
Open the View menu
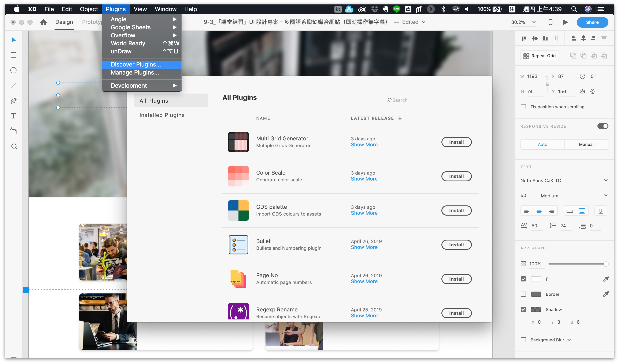click(140, 9)
